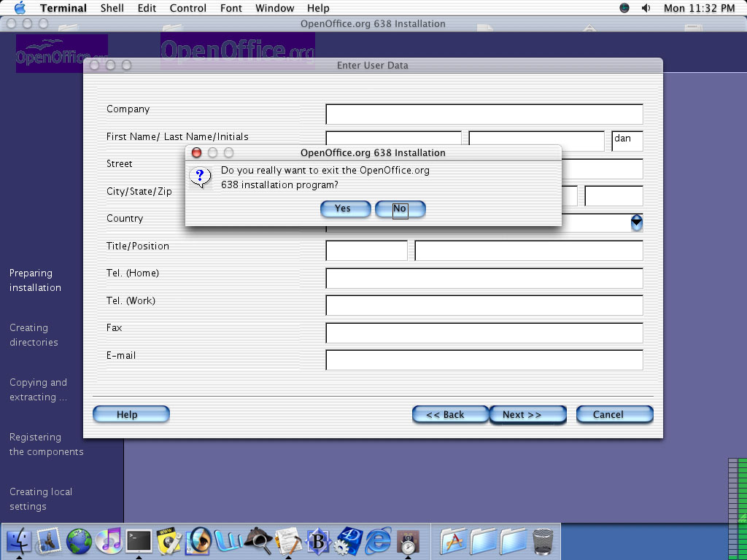
Task: Click the question mark icon in dialog
Action: click(200, 176)
